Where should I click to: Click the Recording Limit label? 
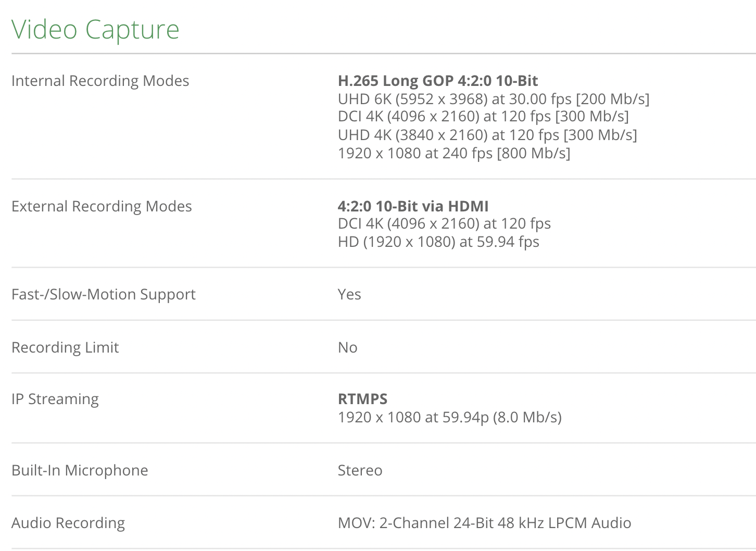tap(65, 347)
